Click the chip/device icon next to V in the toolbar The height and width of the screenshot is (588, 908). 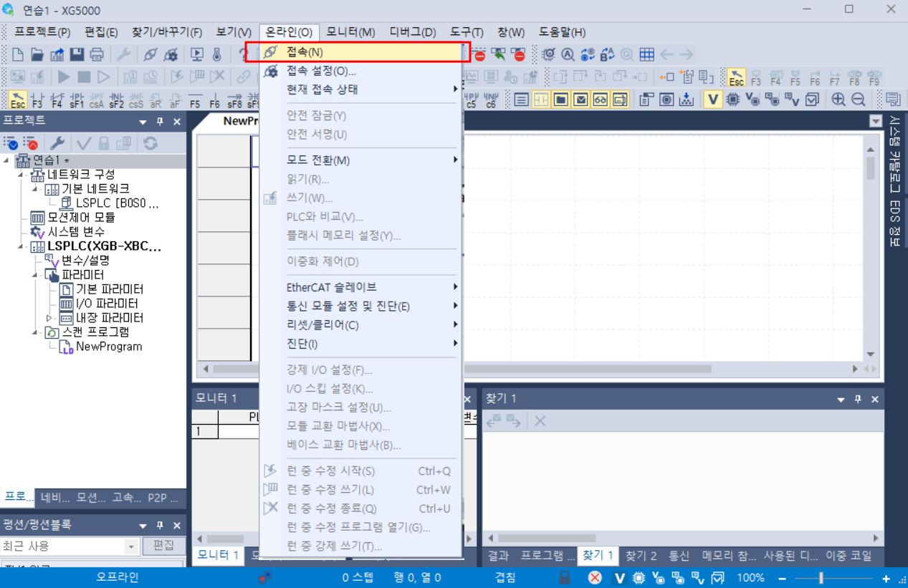click(732, 100)
